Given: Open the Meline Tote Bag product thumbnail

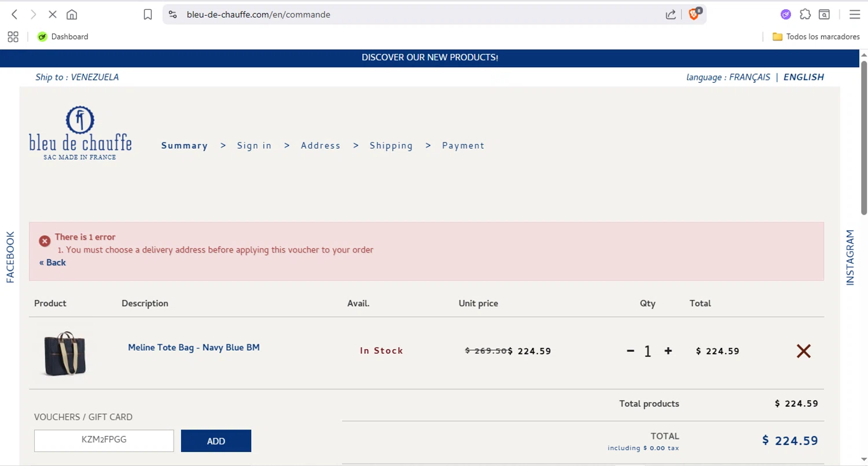Looking at the screenshot, I should pos(65,353).
